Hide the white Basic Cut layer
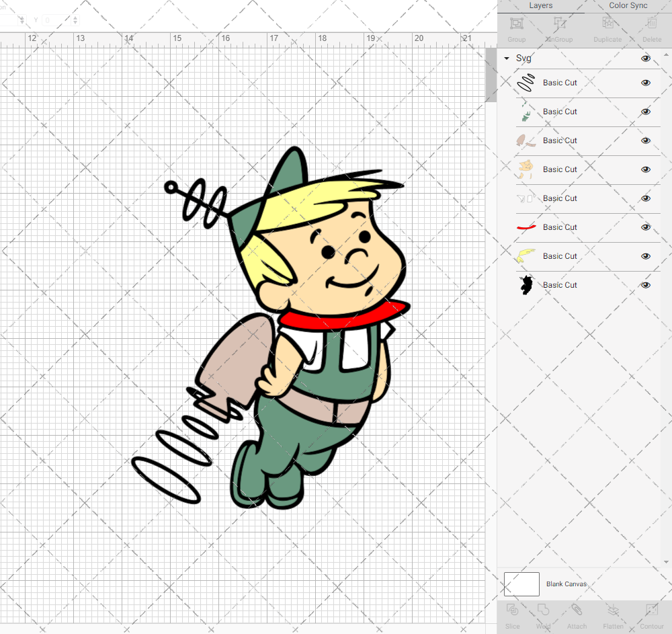 coord(645,198)
